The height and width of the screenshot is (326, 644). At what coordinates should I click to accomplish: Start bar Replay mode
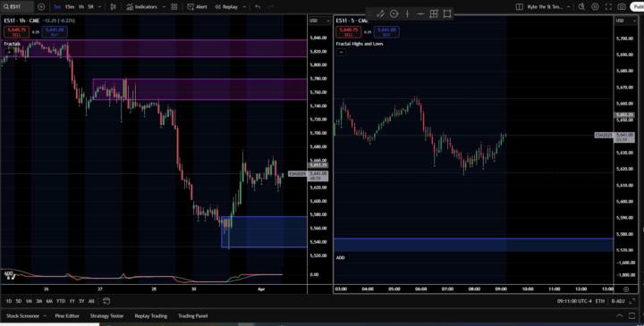click(226, 6)
